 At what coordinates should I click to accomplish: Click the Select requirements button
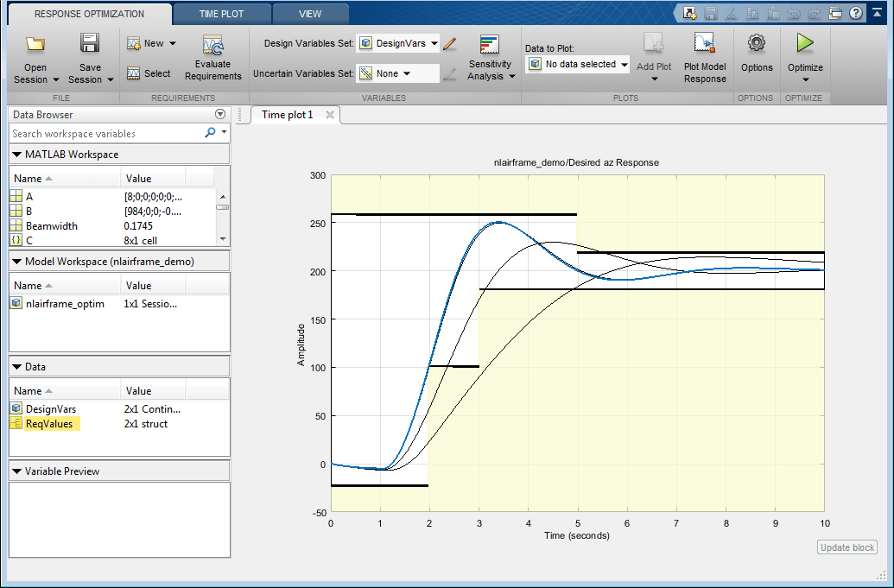[x=149, y=73]
